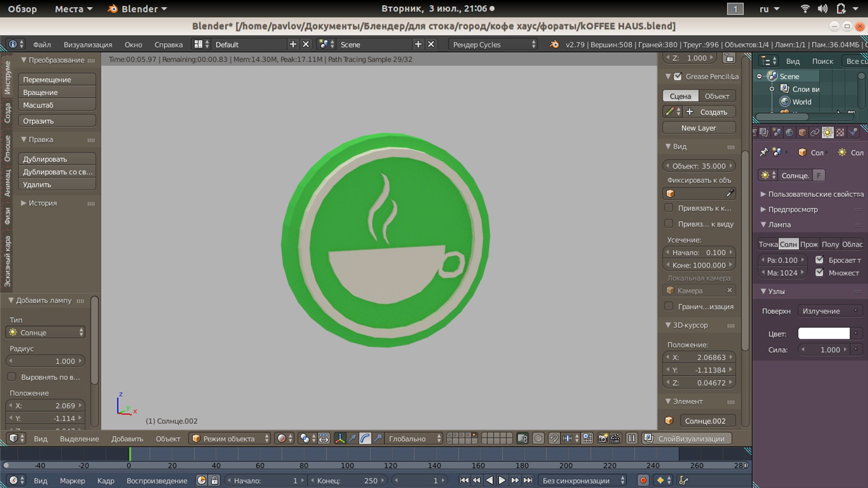The width and height of the screenshot is (868, 488).
Task: Open the Lamp data properties tab
Action: [828, 133]
